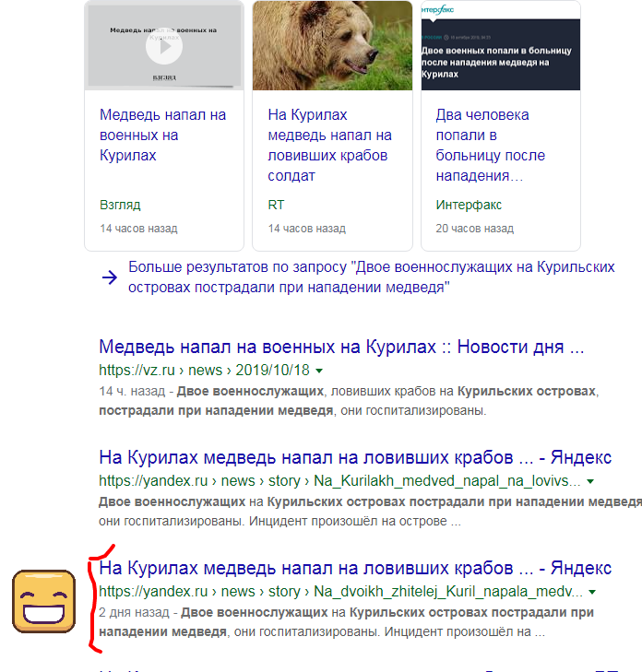The height and width of the screenshot is (672, 642).
Task: Open the Яндекс result above the red-marked one
Action: (355, 457)
